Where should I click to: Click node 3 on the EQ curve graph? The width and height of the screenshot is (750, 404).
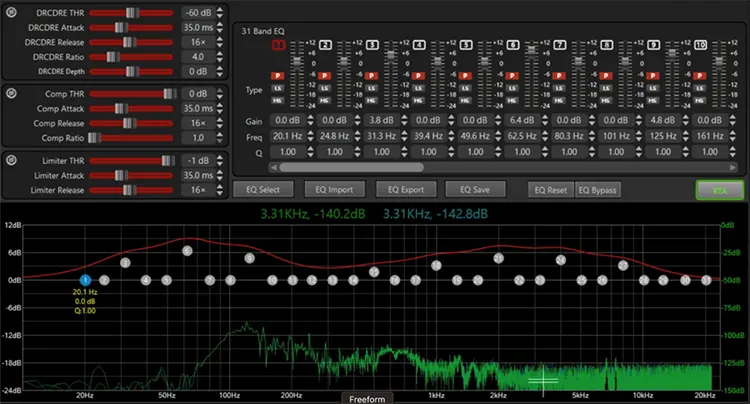coord(125,262)
